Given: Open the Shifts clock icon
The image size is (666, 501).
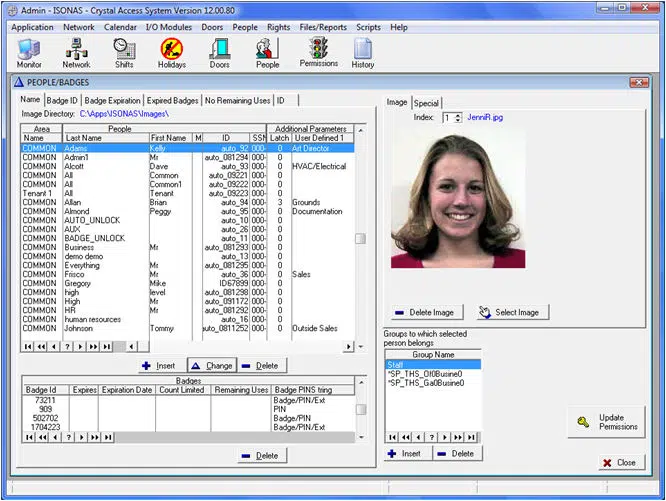Looking at the screenshot, I should tap(124, 52).
